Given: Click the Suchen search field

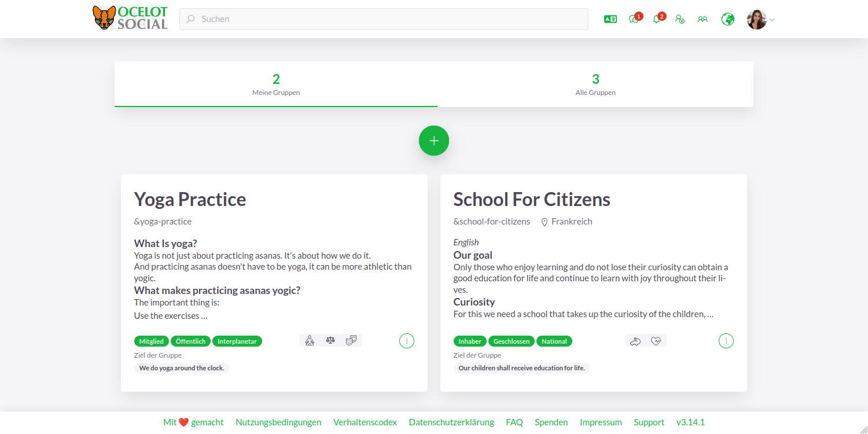Looking at the screenshot, I should [384, 19].
